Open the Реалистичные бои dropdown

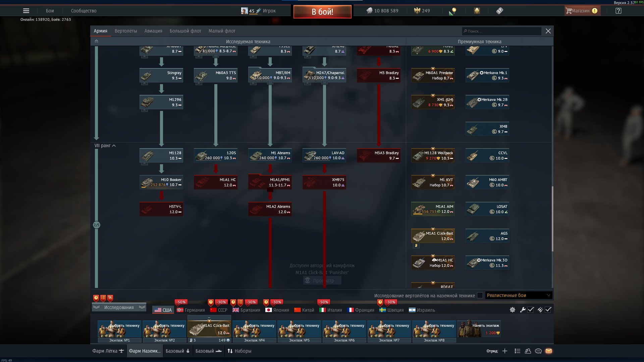coord(519,295)
